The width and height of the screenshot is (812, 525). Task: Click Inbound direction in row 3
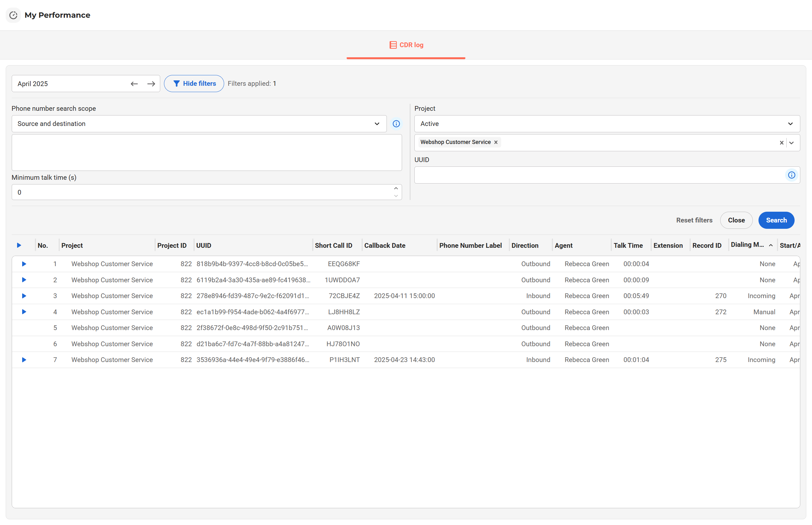click(x=538, y=296)
